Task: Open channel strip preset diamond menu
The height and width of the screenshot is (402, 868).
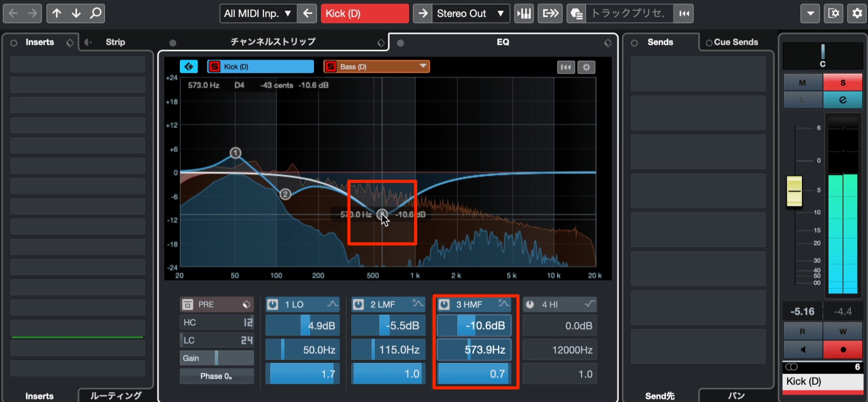Action: pos(381,43)
